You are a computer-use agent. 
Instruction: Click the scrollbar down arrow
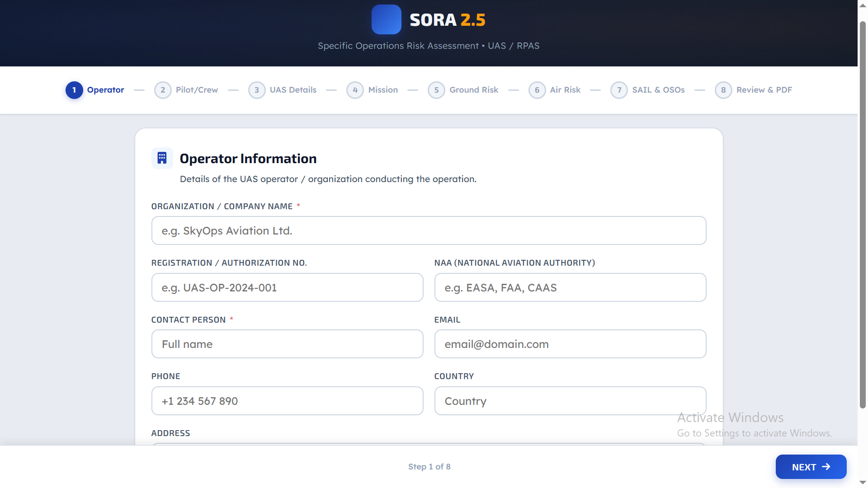863,483
